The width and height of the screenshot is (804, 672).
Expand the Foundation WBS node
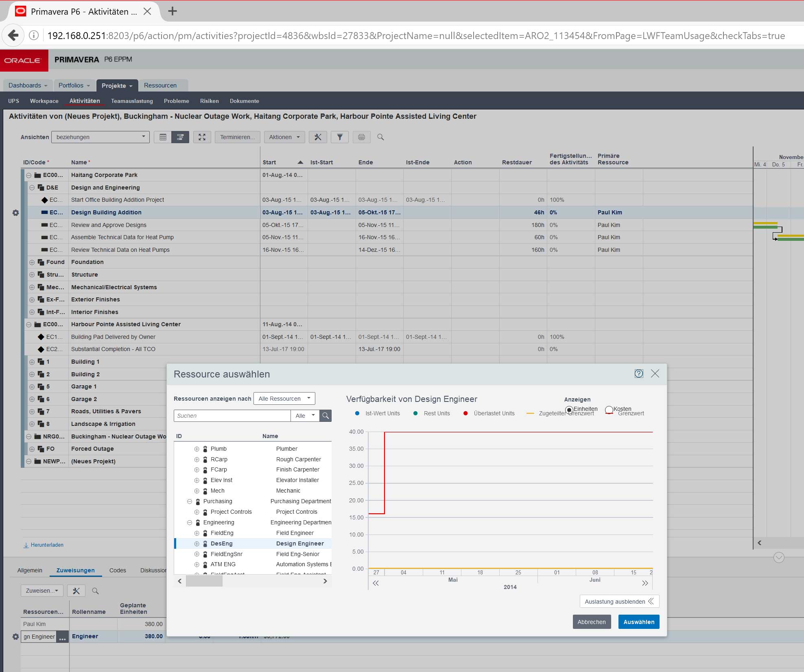coord(32,262)
